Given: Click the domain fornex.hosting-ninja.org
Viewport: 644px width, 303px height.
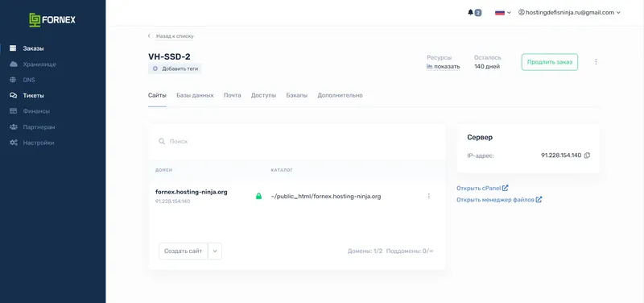Looking at the screenshot, I should coord(192,192).
